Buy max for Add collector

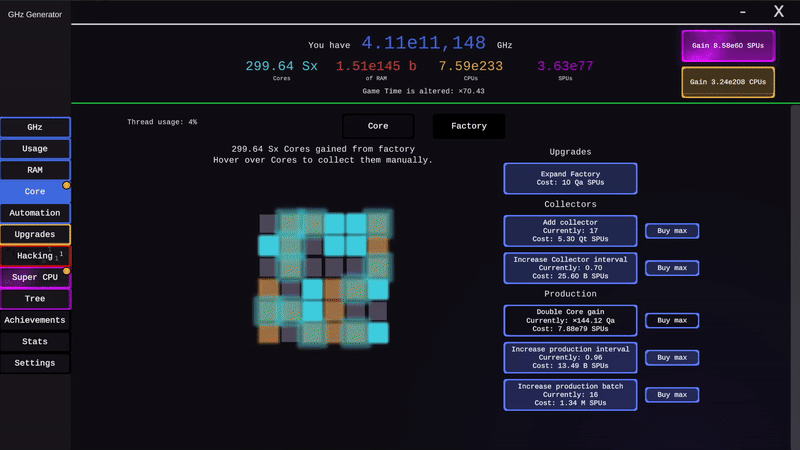point(672,231)
